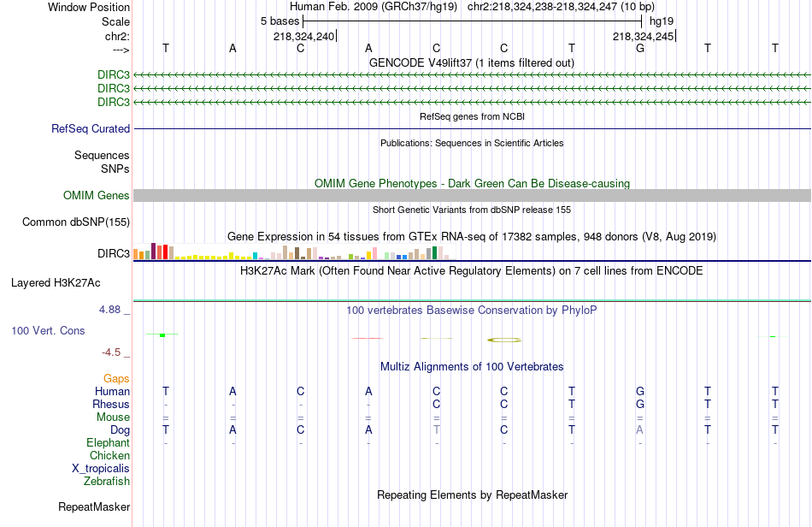The height and width of the screenshot is (527, 812).
Task: Click the greyed T base in Dog row
Action: pos(437,430)
